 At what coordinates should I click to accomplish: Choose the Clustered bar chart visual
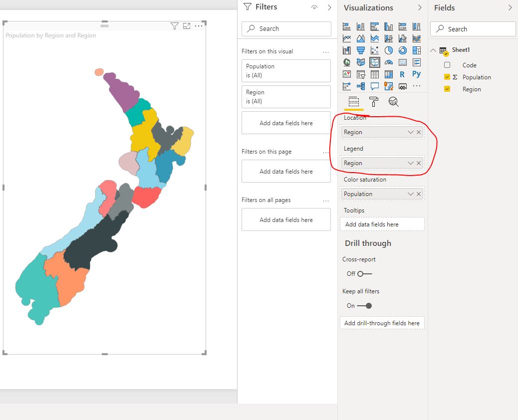tap(375, 26)
